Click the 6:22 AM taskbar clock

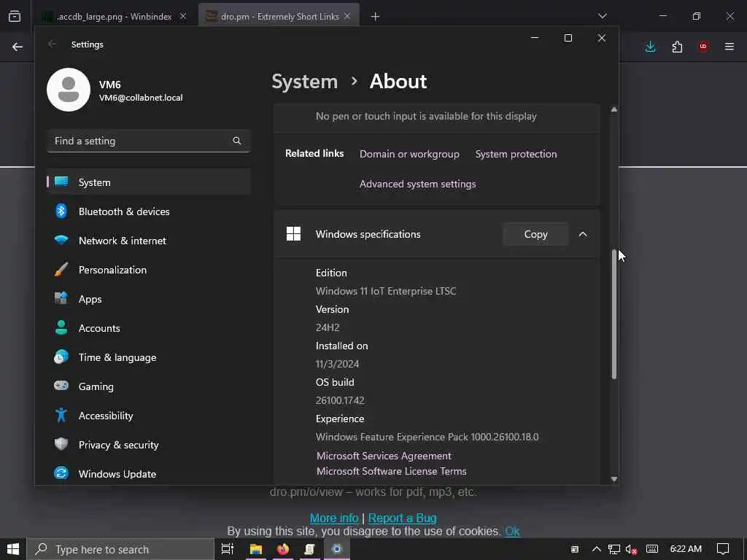tap(686, 549)
